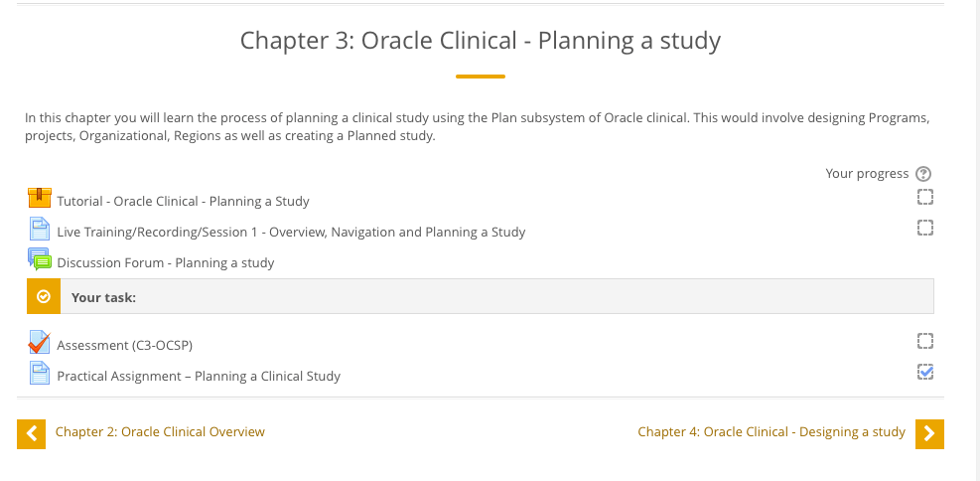Go to Chapter 4: Designing a study
This screenshot has height=481, width=980.
pyautogui.click(x=771, y=431)
